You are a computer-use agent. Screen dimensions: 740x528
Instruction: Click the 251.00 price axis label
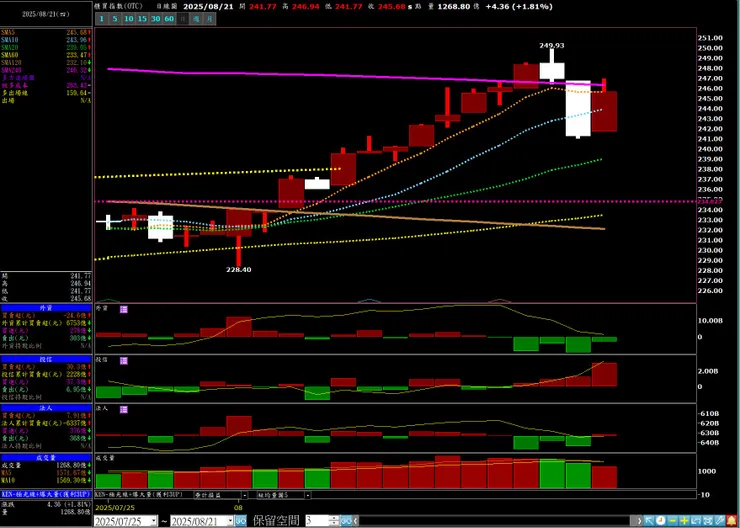(712, 38)
